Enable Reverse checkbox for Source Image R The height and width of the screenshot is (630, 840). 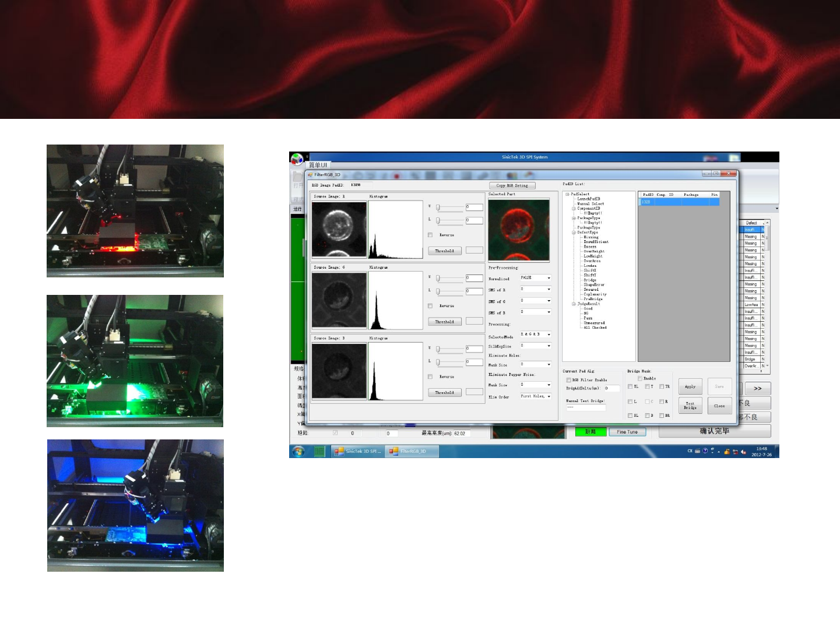430,235
